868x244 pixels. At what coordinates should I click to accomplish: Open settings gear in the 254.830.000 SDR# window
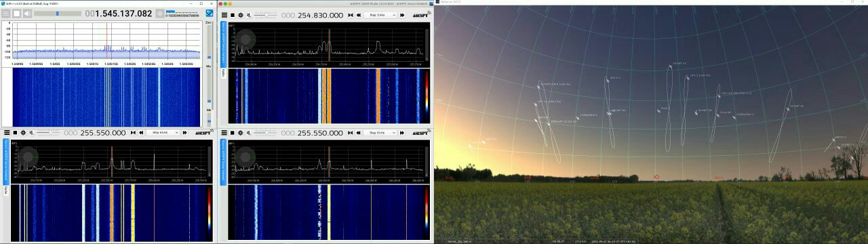(241, 15)
